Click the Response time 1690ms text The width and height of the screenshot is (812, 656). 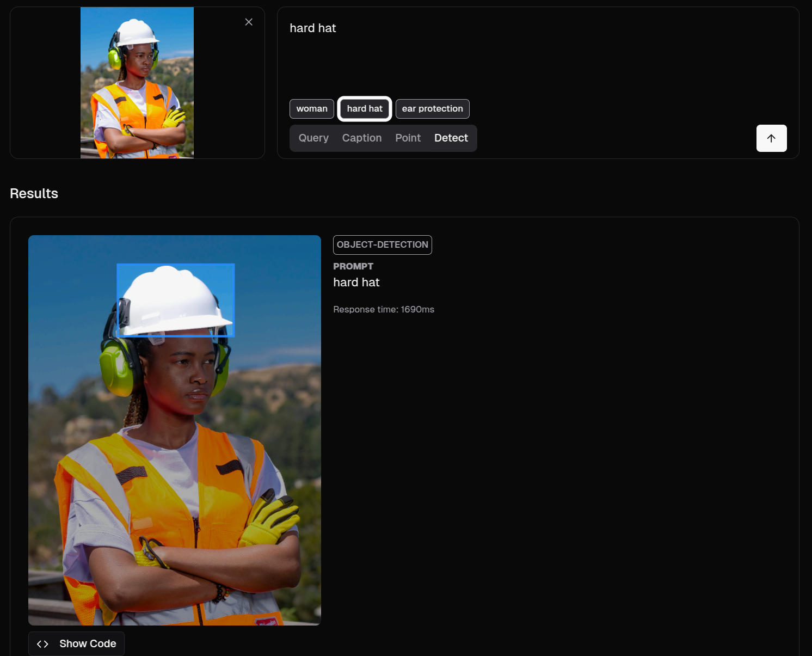point(384,309)
